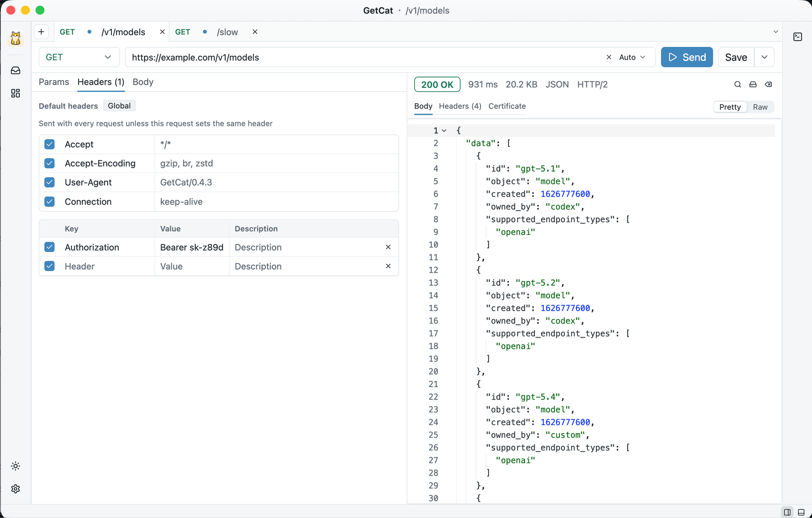The image size is (812, 518).
Task: Click the Send play icon
Action: pyautogui.click(x=673, y=57)
